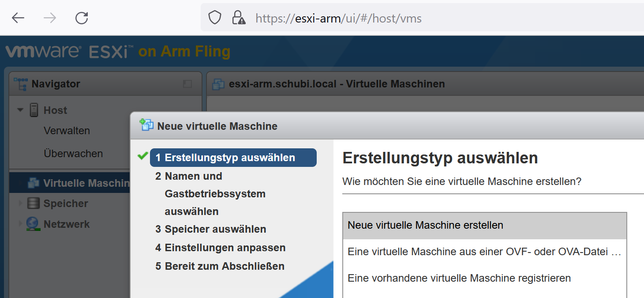Open Verwalten under Host

[x=67, y=131]
